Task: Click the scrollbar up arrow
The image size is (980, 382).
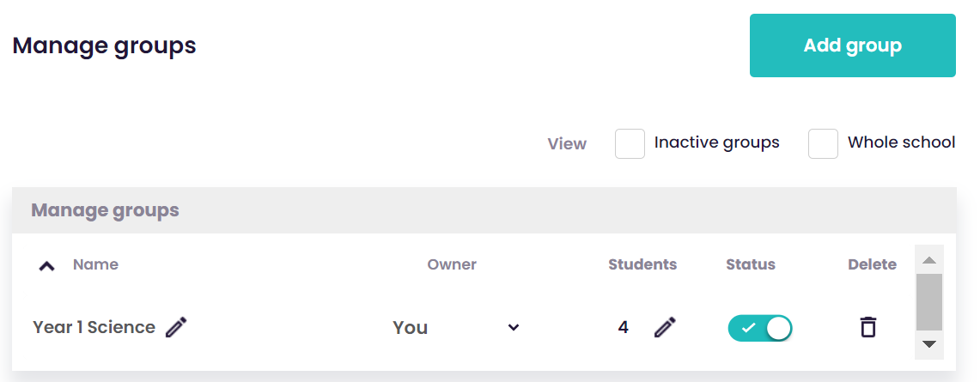Action: coord(929,259)
